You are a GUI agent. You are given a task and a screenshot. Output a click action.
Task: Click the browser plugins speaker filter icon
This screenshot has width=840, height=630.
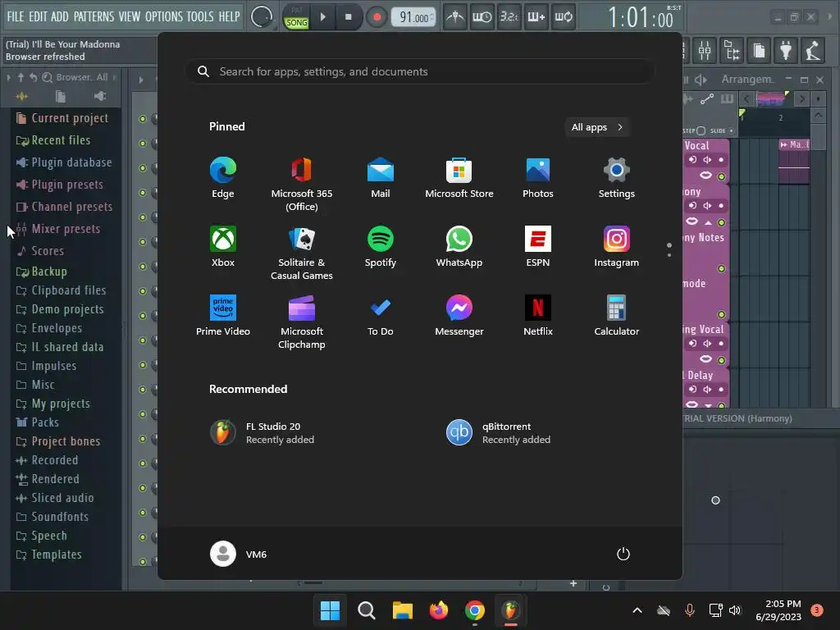[99, 97]
